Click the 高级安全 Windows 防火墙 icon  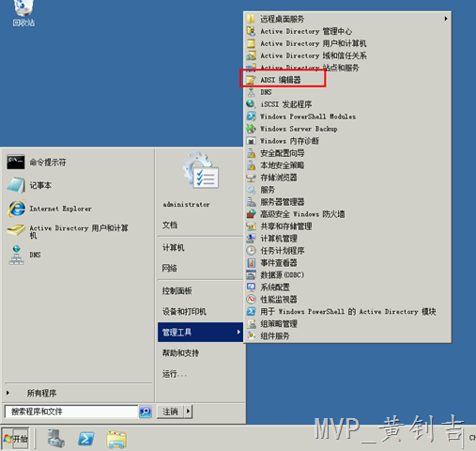coord(251,214)
